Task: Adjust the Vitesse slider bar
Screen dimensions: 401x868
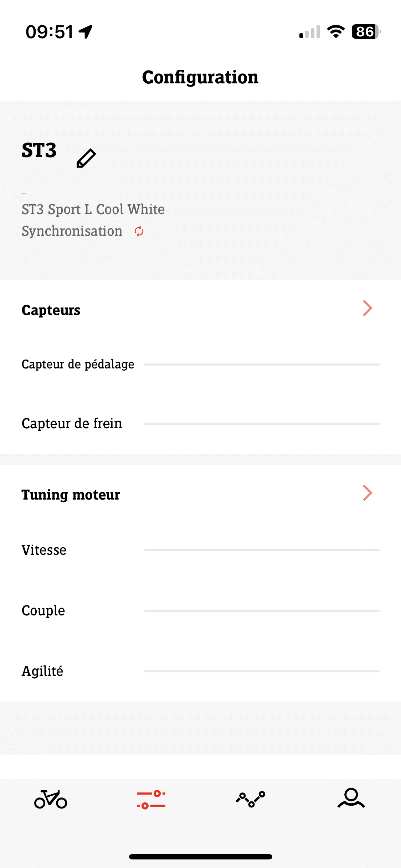Action: tap(262, 550)
